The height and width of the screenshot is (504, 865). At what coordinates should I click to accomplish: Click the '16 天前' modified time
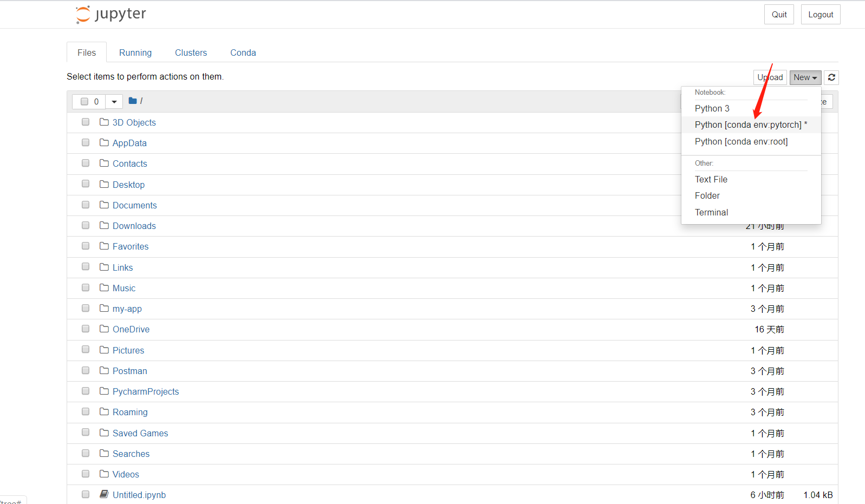[769, 329]
